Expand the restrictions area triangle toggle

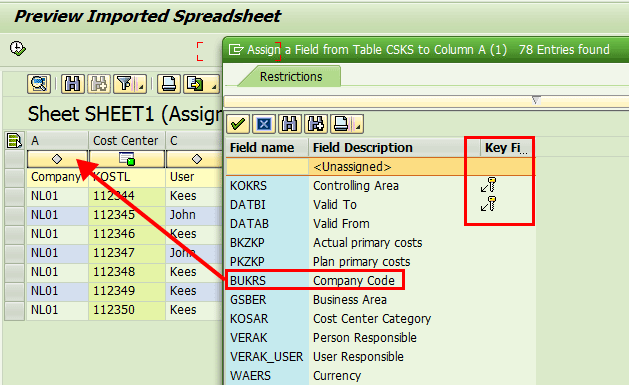(536, 100)
